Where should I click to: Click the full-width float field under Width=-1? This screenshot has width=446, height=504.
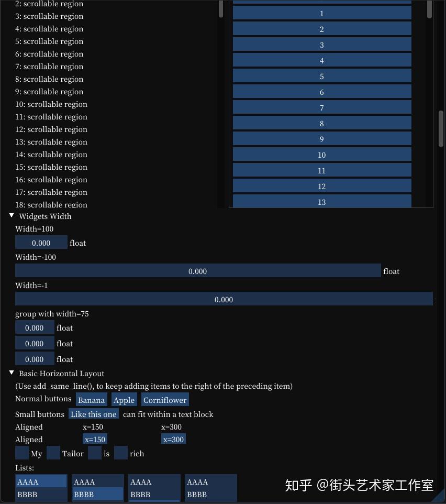(224, 299)
